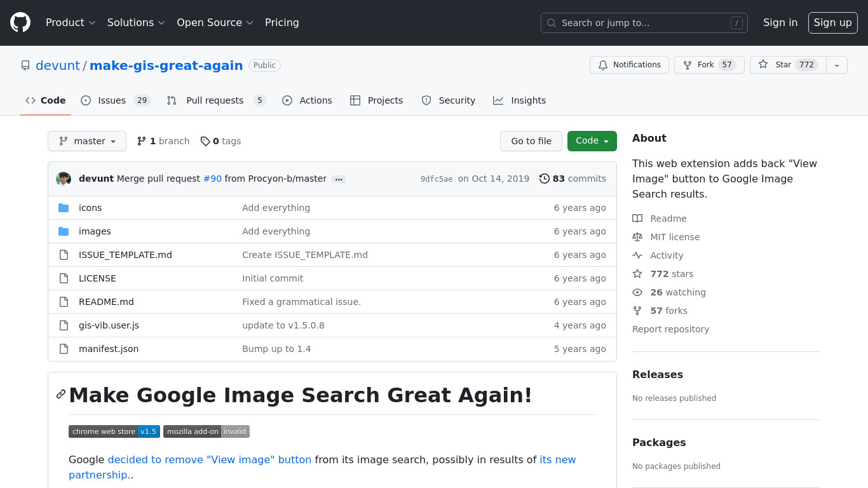
Task: Click the file icon beside ISSUE_TEMPLATE.md
Action: (64, 255)
